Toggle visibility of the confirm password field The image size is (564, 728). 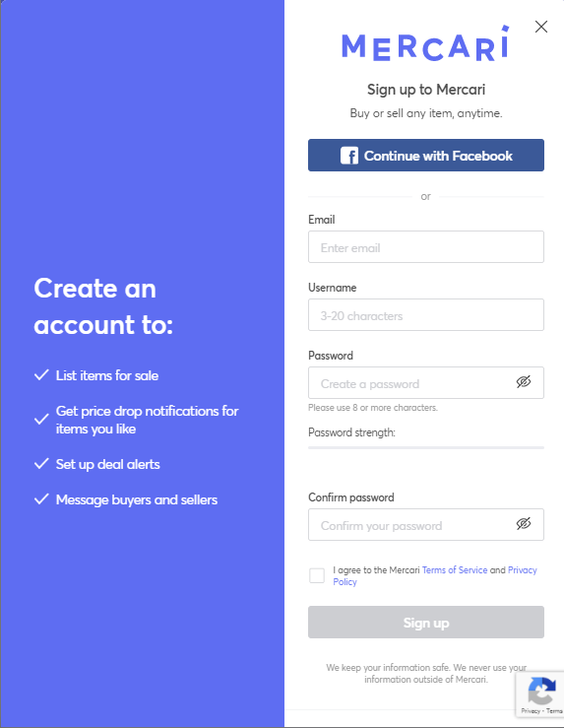coord(524,524)
